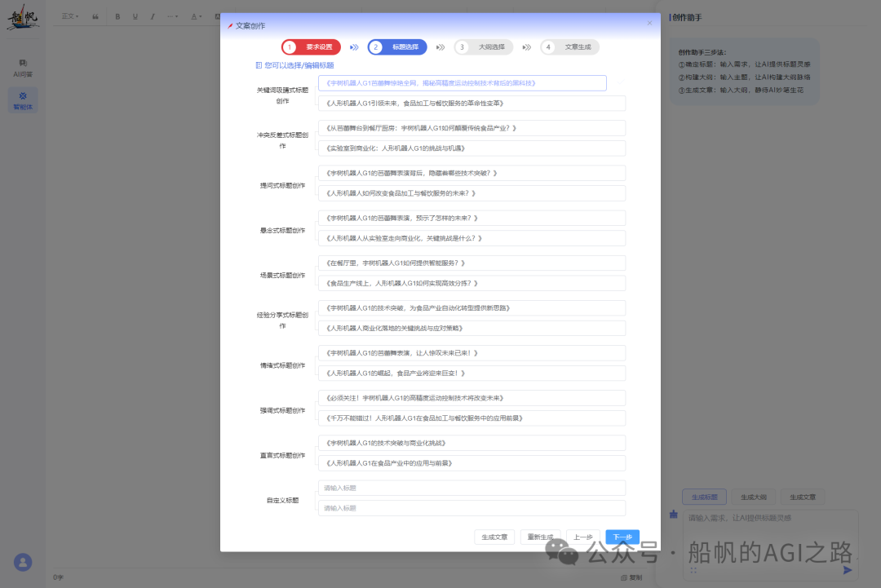881x588 pixels.
Task: Click the 复制 copy button below the editor
Action: tap(631, 577)
